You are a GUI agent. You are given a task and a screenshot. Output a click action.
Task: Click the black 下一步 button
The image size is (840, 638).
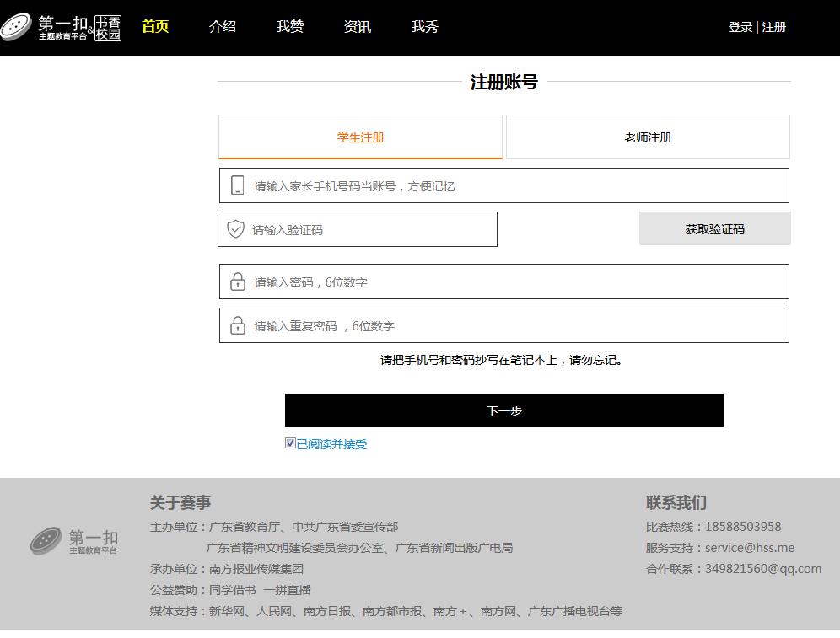(503, 410)
